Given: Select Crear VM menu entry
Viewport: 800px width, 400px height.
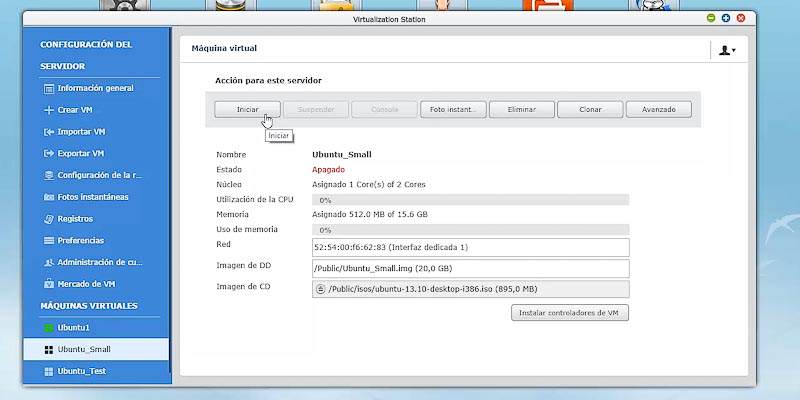Looking at the screenshot, I should click(x=75, y=110).
